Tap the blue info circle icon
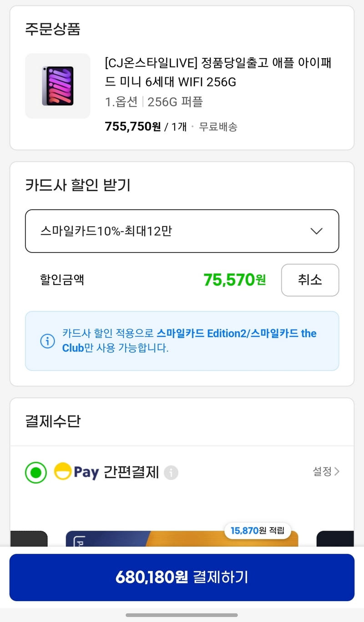This screenshot has width=364, height=622. point(47,341)
